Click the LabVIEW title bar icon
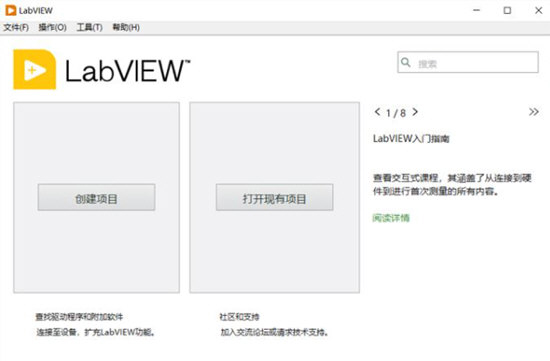Image resolution: width=550 pixels, height=361 pixels. [x=11, y=10]
